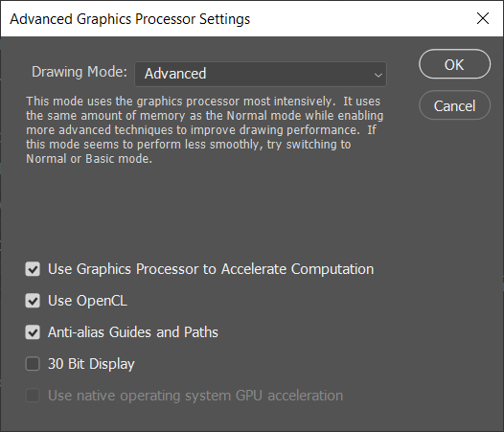The height and width of the screenshot is (432, 504).
Task: Click the chevron arrow in Drawing Mode combo box
Action: 378,75
